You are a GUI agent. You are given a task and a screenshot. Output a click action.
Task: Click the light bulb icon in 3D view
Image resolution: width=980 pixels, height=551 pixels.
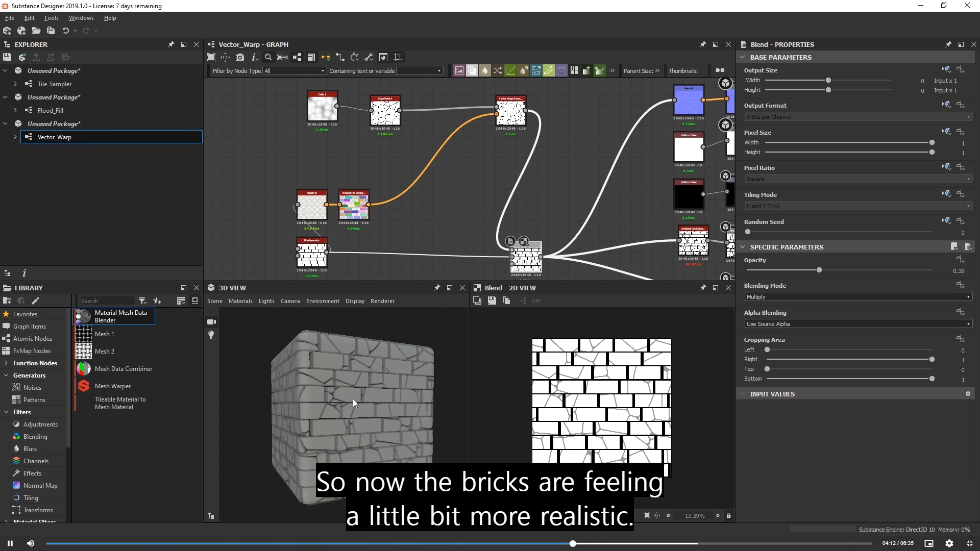coord(211,335)
